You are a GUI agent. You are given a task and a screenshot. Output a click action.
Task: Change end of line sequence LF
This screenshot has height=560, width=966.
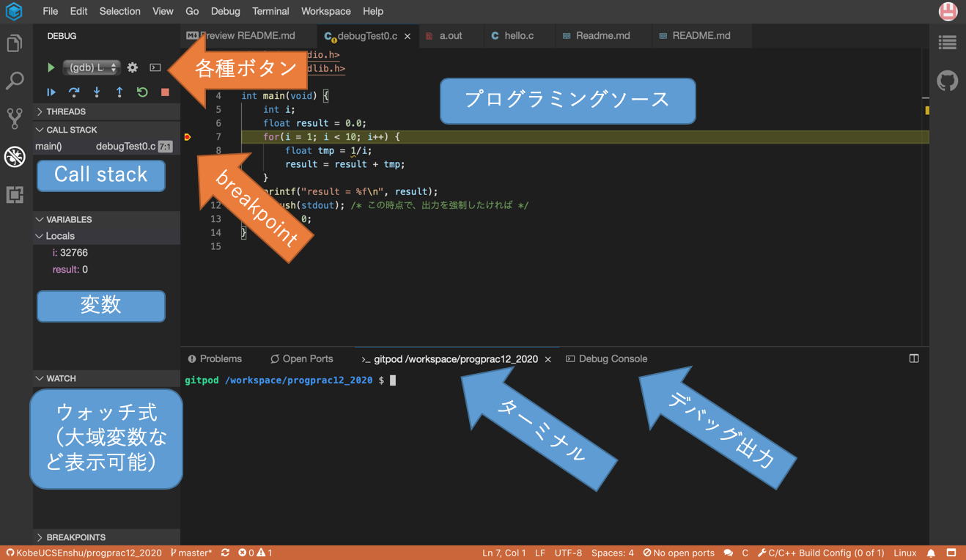pos(540,553)
